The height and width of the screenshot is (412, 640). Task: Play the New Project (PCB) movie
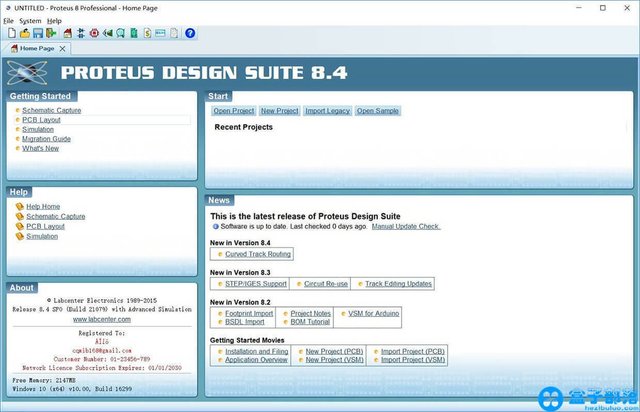point(334,352)
